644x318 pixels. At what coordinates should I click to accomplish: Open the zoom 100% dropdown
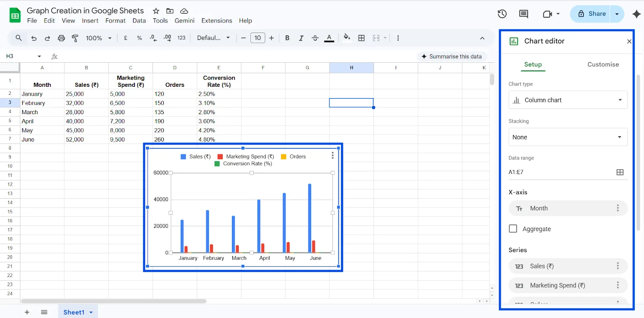(x=99, y=38)
